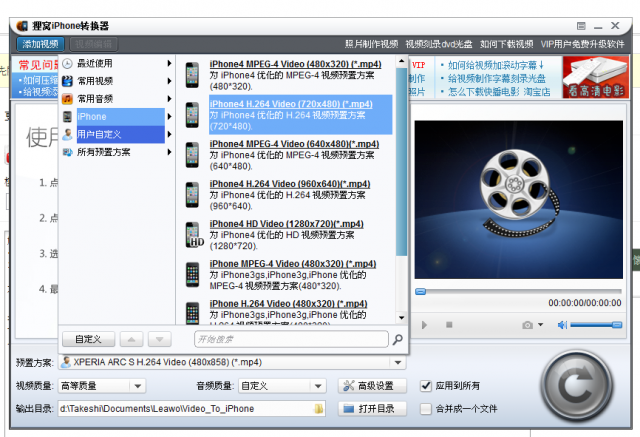640x437 pixels.
Task: Stop playback with the stop button
Action: [x=449, y=325]
